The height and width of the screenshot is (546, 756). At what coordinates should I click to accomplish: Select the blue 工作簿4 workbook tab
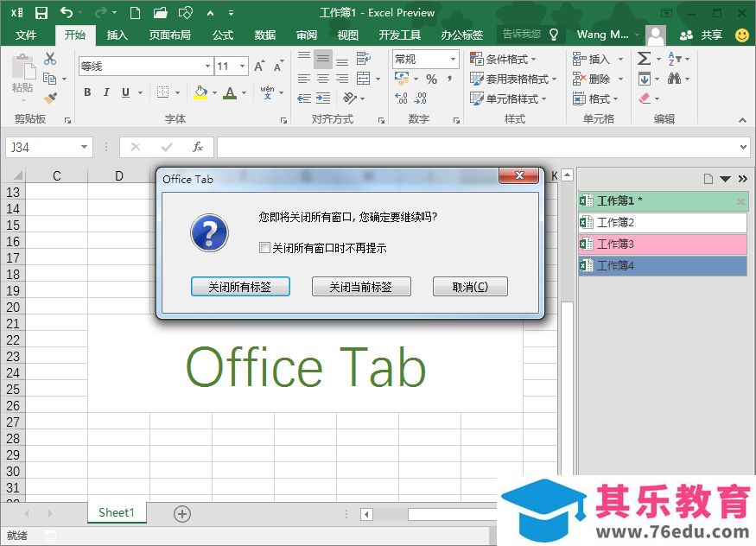pos(663,265)
